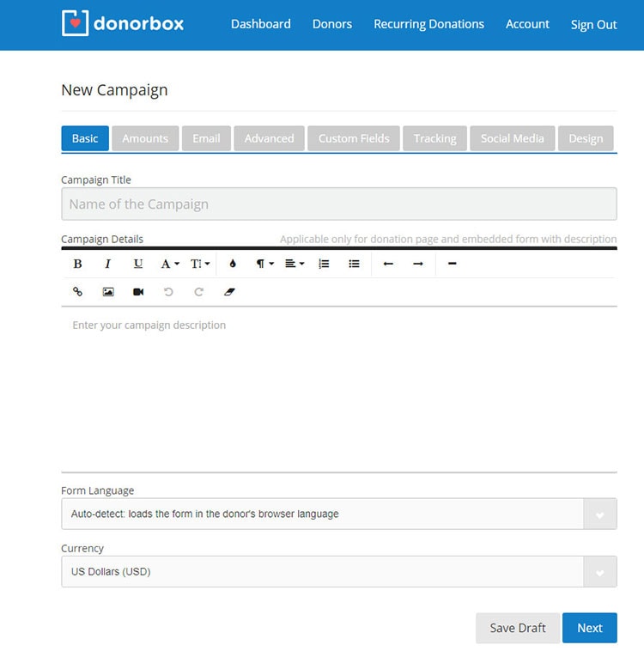Toggle bold formatting in editor toolbar
This screenshot has width=644, height=651.
pos(77,264)
